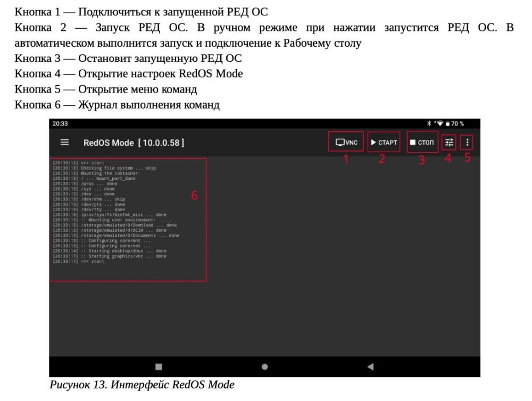Select log line "/dev/pts ... done"
532x401 pixels.
(x=89, y=204)
